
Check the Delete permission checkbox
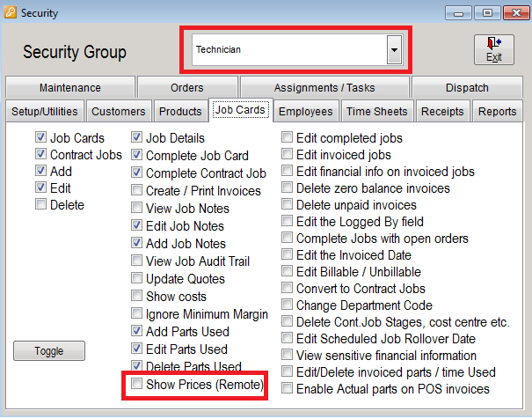tap(40, 204)
